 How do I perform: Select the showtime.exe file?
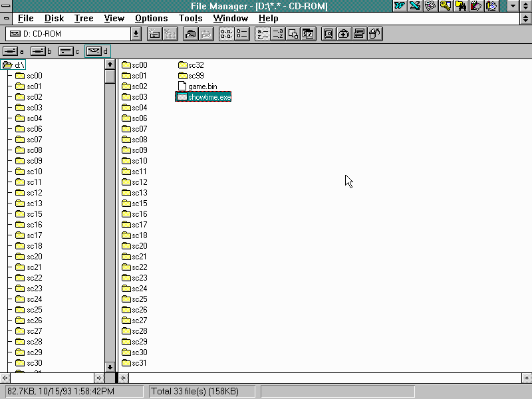209,97
